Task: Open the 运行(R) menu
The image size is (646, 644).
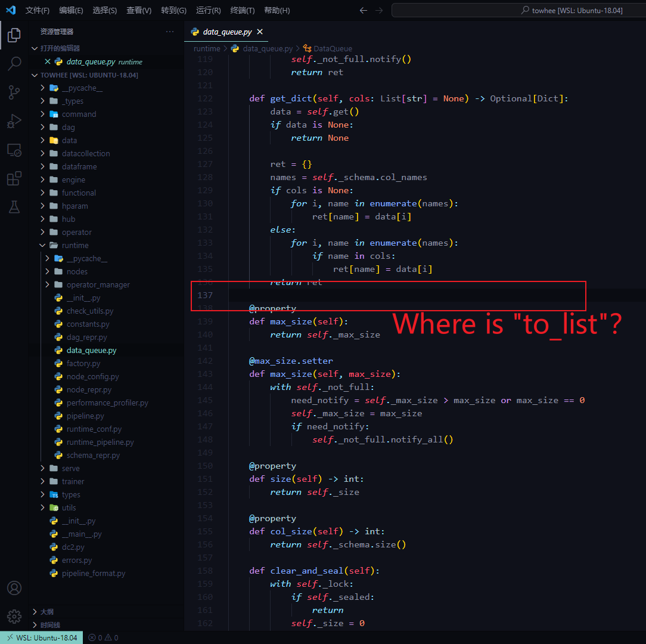Action: (x=208, y=10)
